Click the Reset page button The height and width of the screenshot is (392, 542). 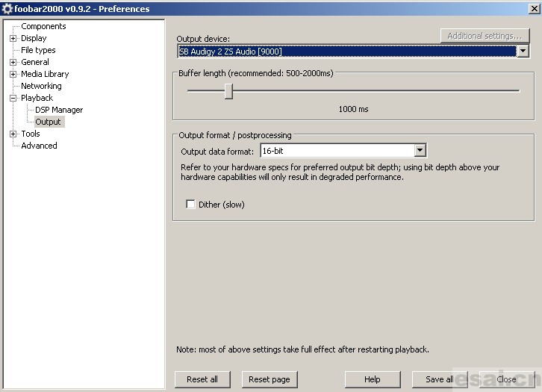coord(269,379)
